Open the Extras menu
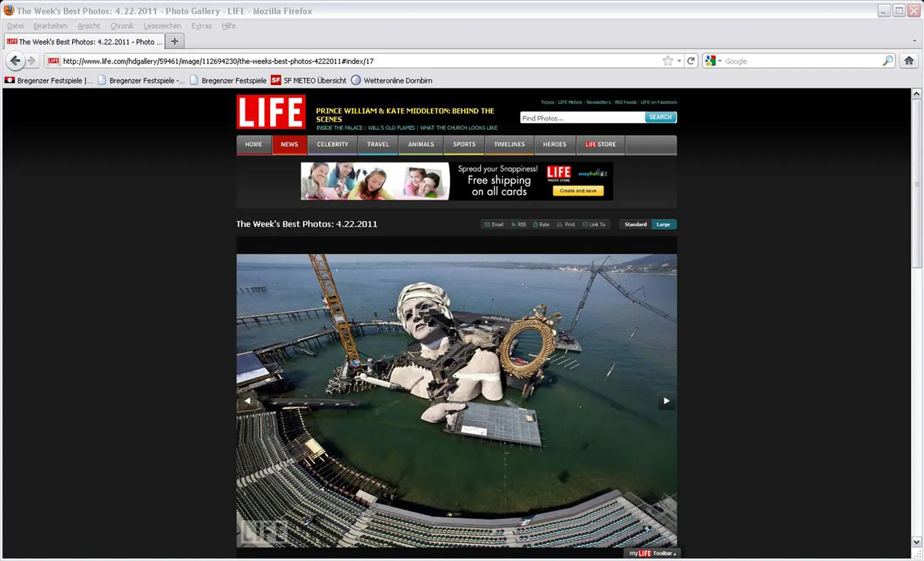This screenshot has width=924, height=561. (201, 26)
